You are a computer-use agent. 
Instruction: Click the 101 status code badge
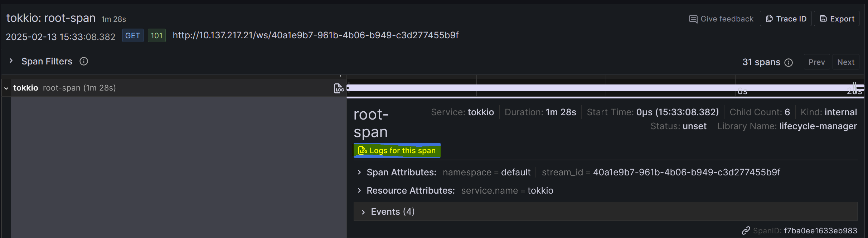156,36
